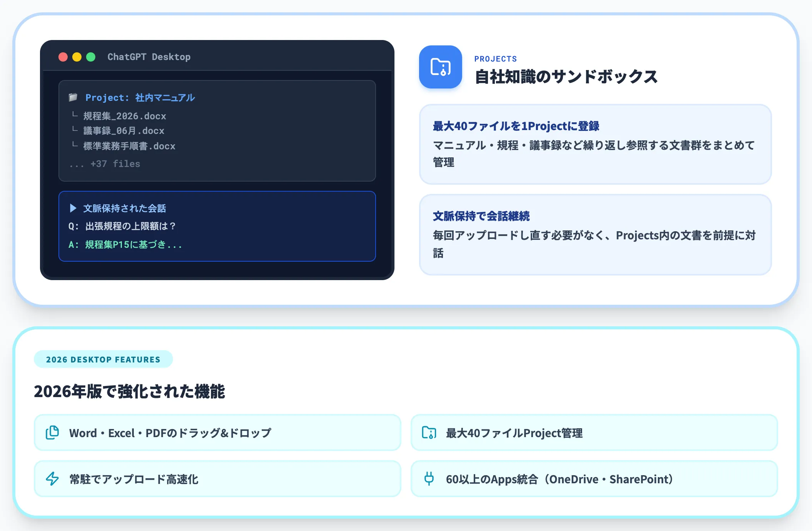
Task: Click the 常駐でアップロード高速化 text
Action: click(134, 479)
